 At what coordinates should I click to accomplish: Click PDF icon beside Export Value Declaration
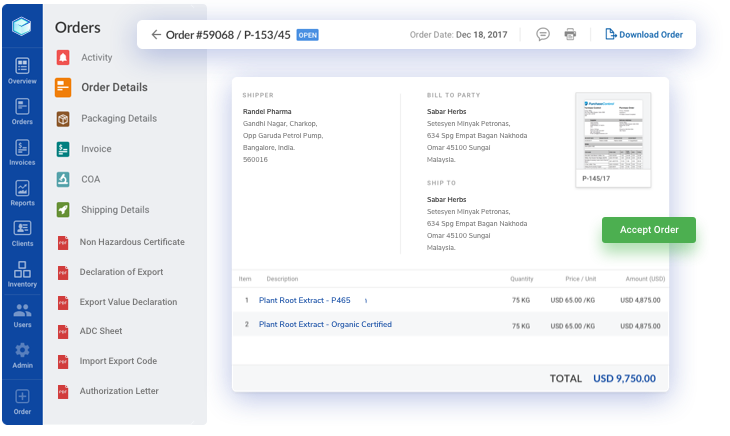pyautogui.click(x=63, y=302)
